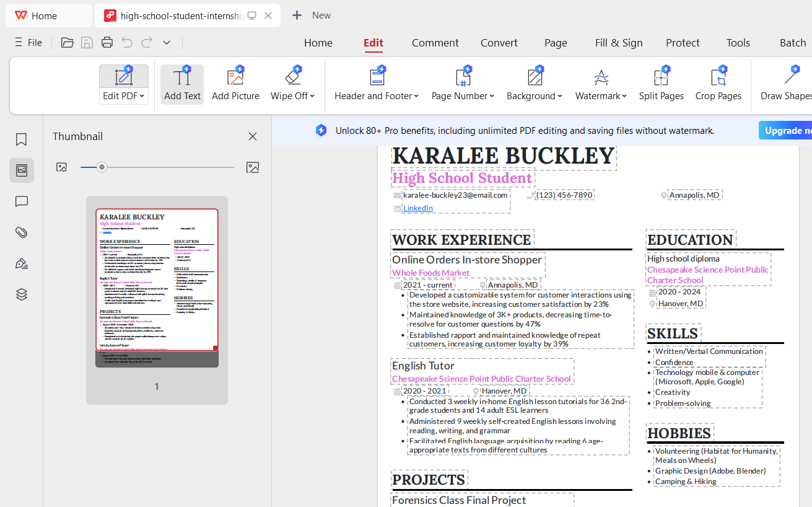Click the LinkedIn hyperlink in the resume
The width and height of the screenshot is (812, 507).
pyautogui.click(x=418, y=208)
